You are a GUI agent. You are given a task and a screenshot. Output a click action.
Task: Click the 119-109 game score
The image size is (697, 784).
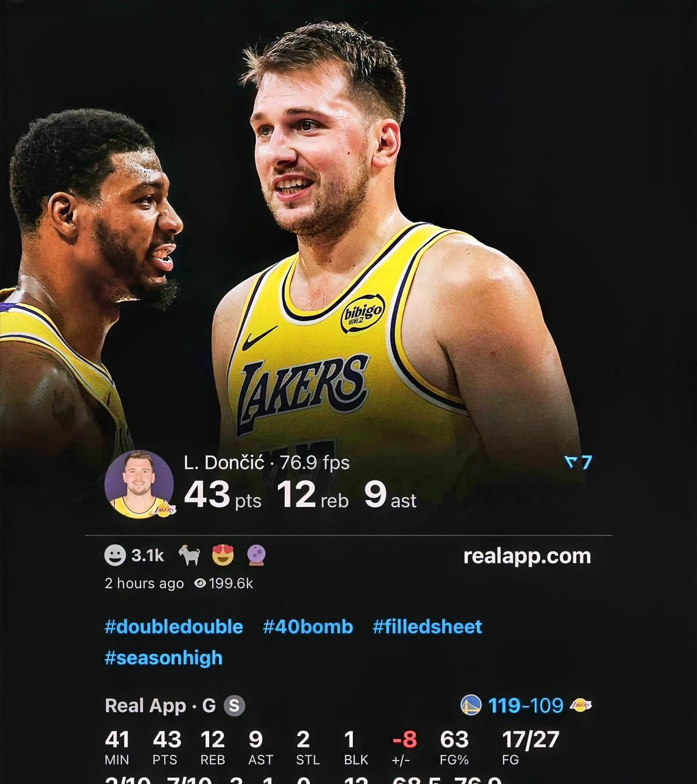click(x=525, y=706)
